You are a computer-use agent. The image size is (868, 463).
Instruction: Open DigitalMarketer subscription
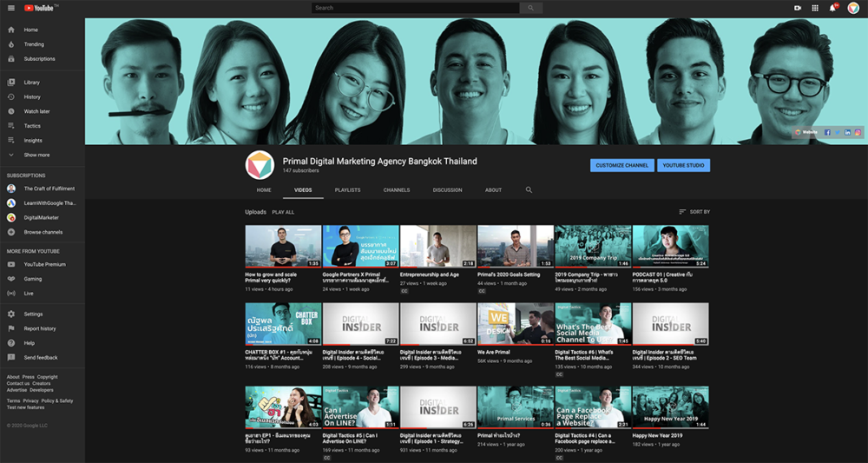coord(42,218)
